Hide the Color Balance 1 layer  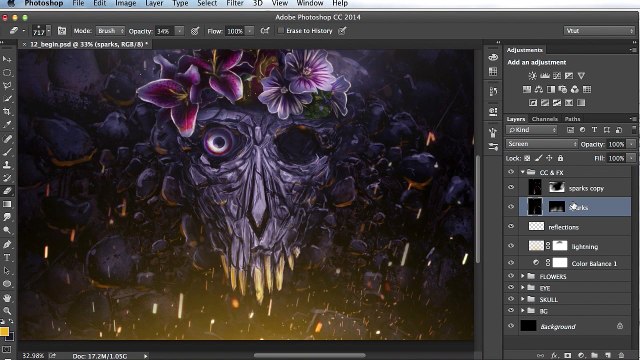tap(511, 263)
